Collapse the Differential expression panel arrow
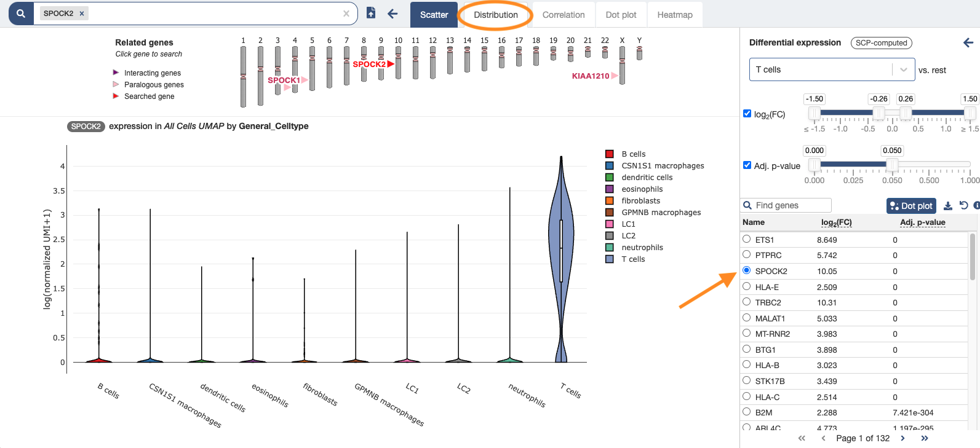Screen dimensions: 980x448 tap(968, 42)
